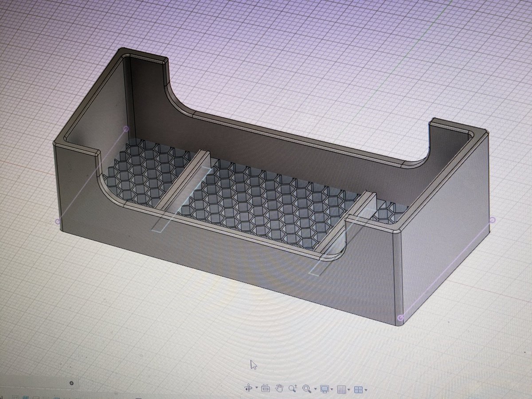The width and height of the screenshot is (532, 399).
Task: Click the Look At tool icon
Action: (265, 389)
